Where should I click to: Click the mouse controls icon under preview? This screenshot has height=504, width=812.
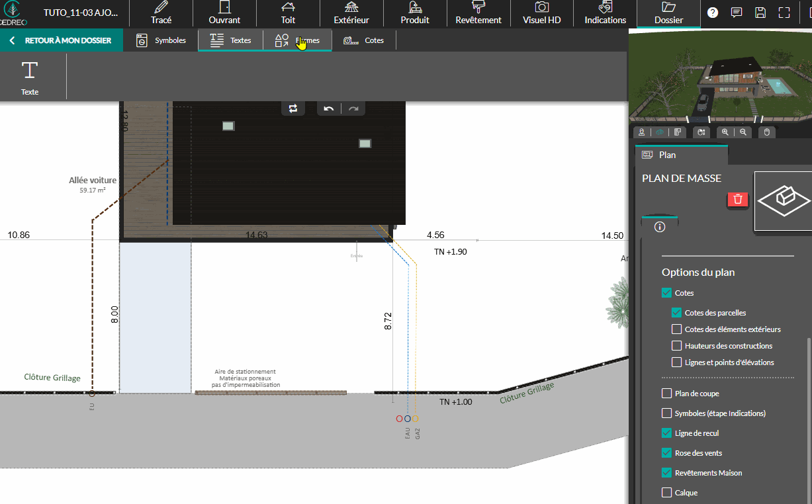coord(767,132)
